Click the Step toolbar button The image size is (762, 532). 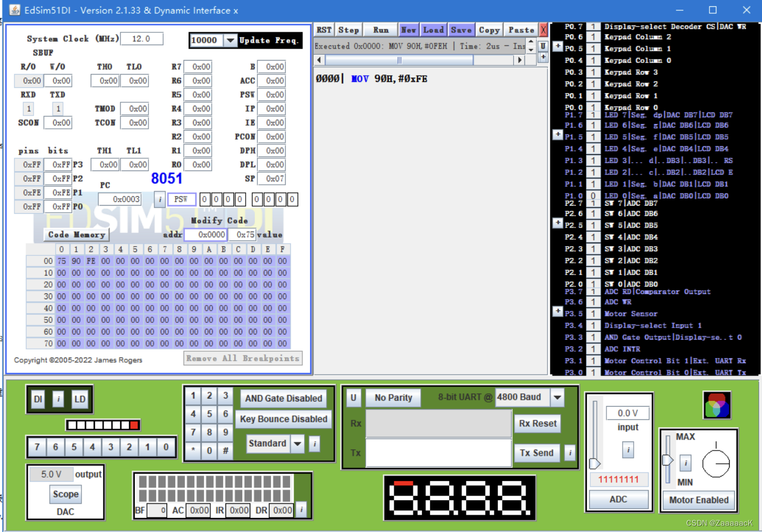(349, 29)
